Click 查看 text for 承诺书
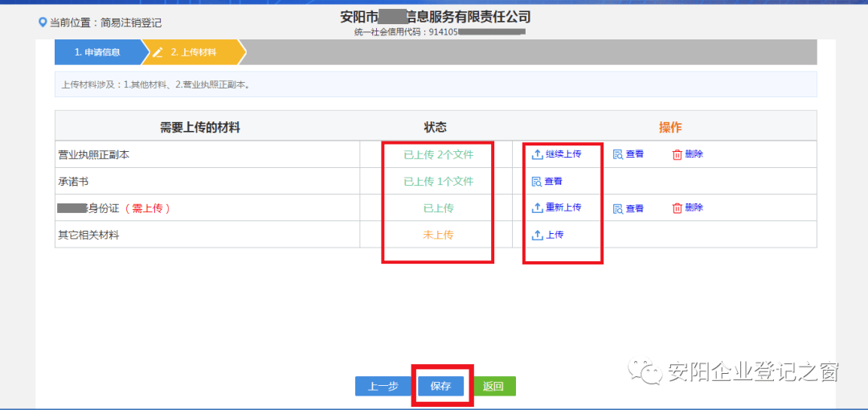The image size is (868, 410). 554,181
